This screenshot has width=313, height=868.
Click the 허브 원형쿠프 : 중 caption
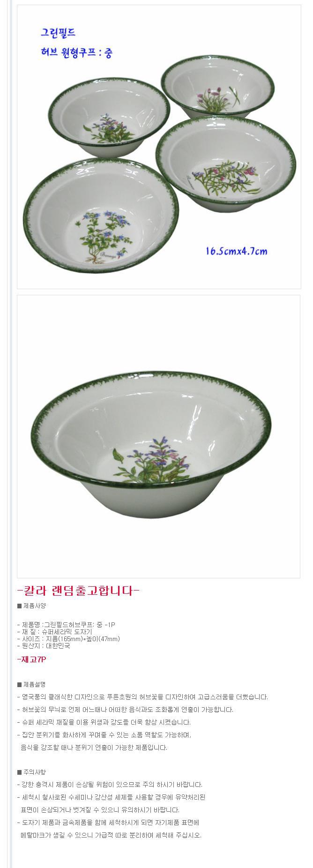click(x=77, y=53)
